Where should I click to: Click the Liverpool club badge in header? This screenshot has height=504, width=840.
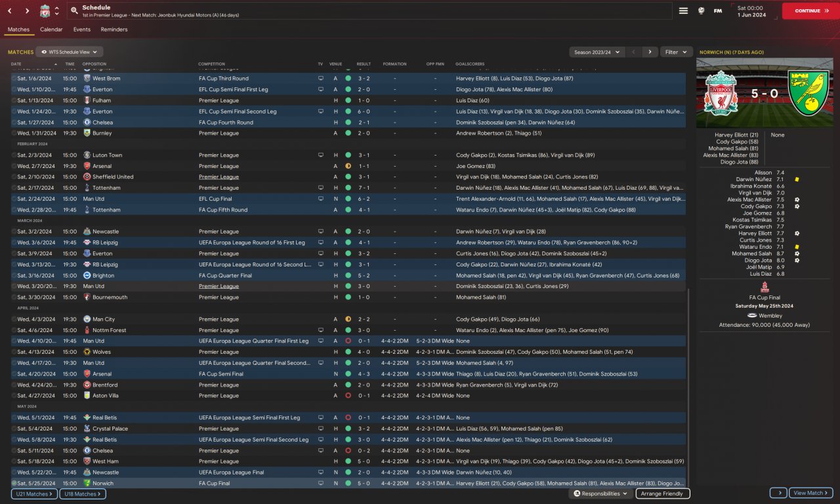45,11
